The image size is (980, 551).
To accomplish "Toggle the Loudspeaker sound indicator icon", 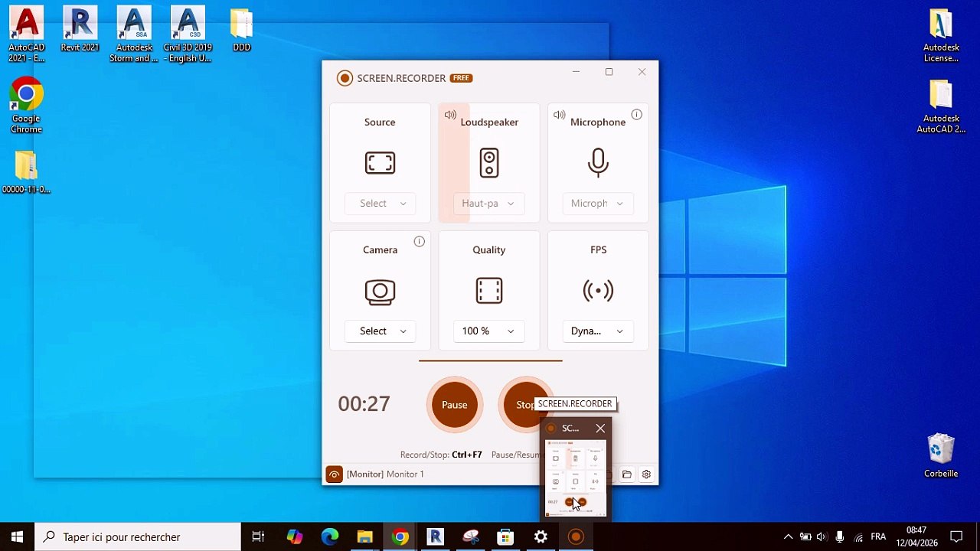I will (x=450, y=115).
